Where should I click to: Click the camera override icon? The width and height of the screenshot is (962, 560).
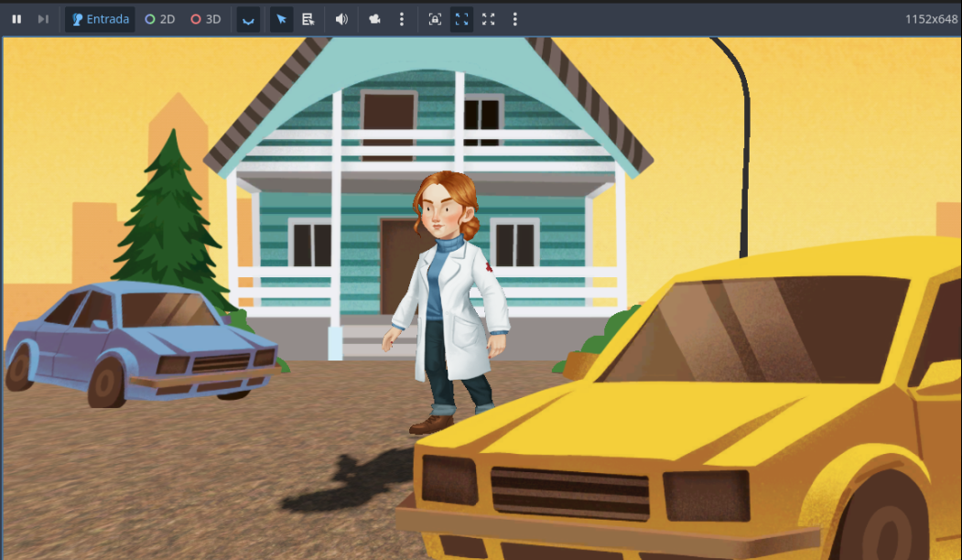pyautogui.click(x=375, y=19)
